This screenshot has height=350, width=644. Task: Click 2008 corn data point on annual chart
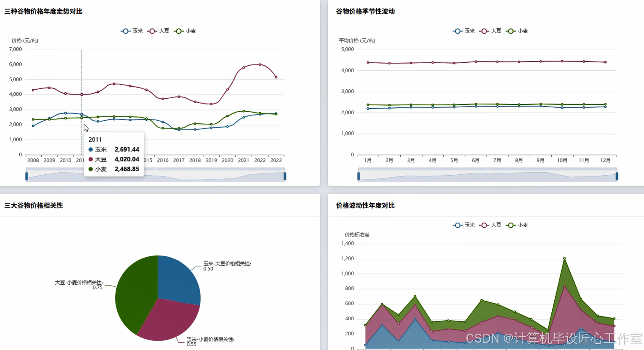click(33, 126)
